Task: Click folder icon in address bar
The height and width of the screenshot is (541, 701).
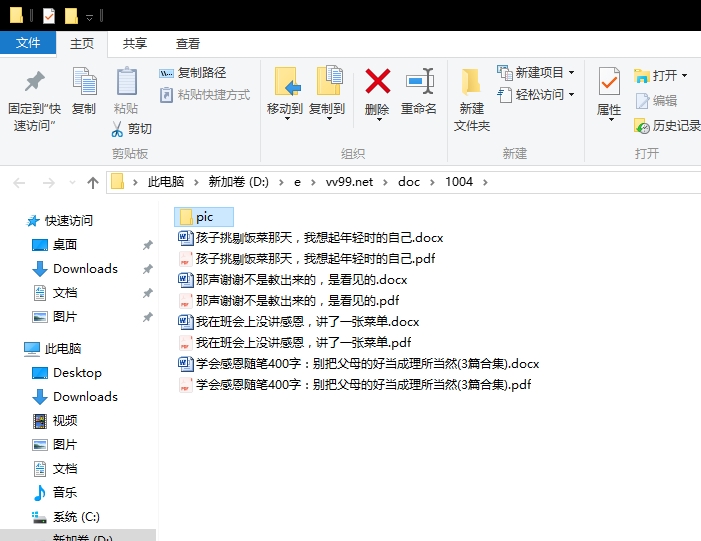Action: (x=118, y=182)
